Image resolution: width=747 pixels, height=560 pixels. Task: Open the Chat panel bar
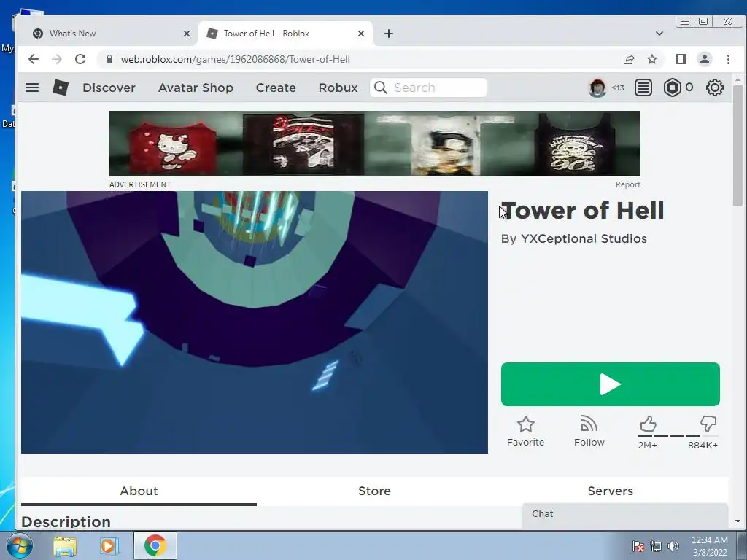click(x=625, y=514)
